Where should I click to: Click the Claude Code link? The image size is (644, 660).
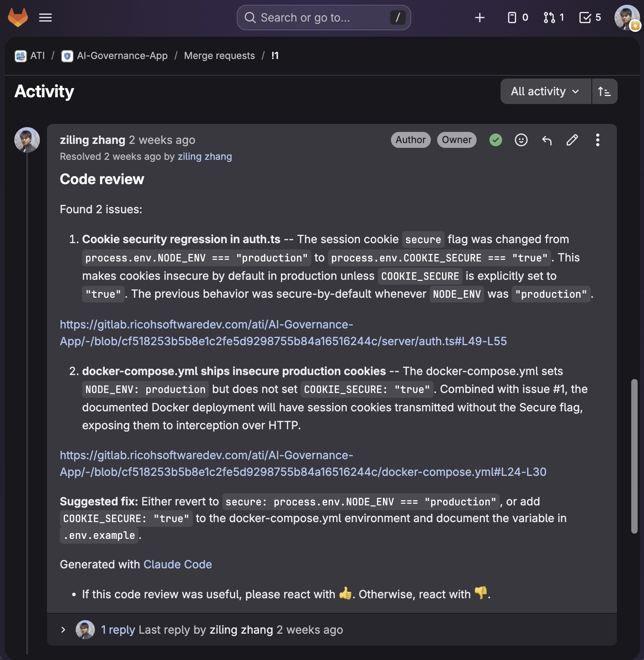(x=177, y=564)
